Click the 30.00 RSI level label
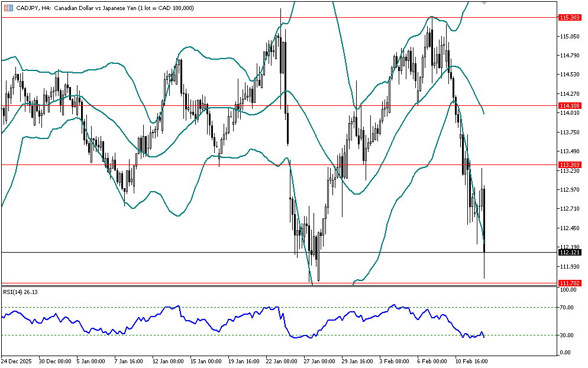Screen dimensions: 588x368 point(567,335)
